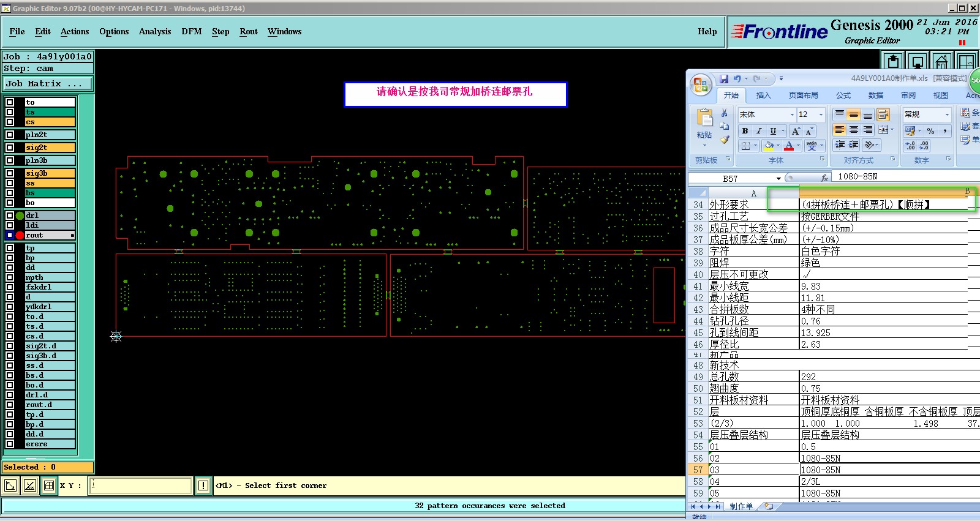980x521 pixels.
Task: Click the insert function fx icon
Action: point(824,178)
